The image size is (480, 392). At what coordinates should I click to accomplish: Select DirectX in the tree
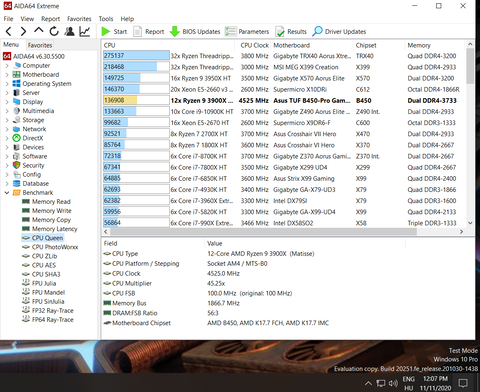(x=28, y=138)
